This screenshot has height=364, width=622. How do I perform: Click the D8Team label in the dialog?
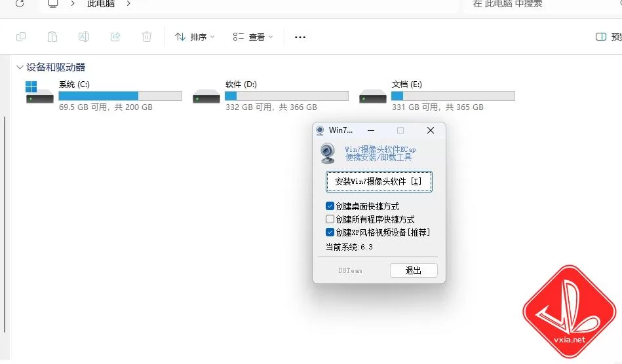350,270
